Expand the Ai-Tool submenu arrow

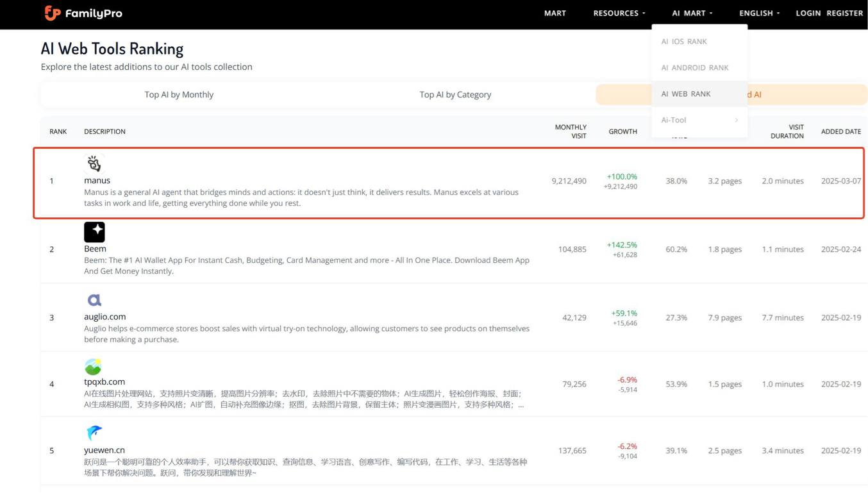coord(737,120)
